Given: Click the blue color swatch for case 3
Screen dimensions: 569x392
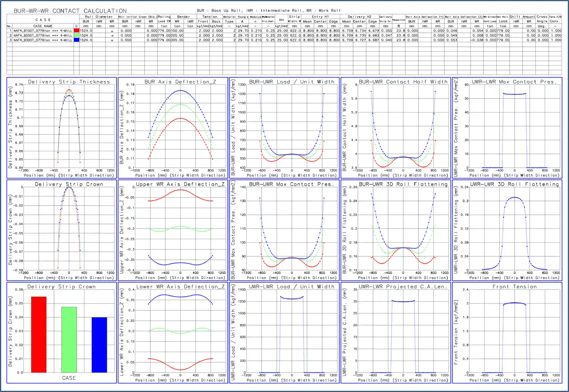Looking at the screenshot, I should [77, 40].
